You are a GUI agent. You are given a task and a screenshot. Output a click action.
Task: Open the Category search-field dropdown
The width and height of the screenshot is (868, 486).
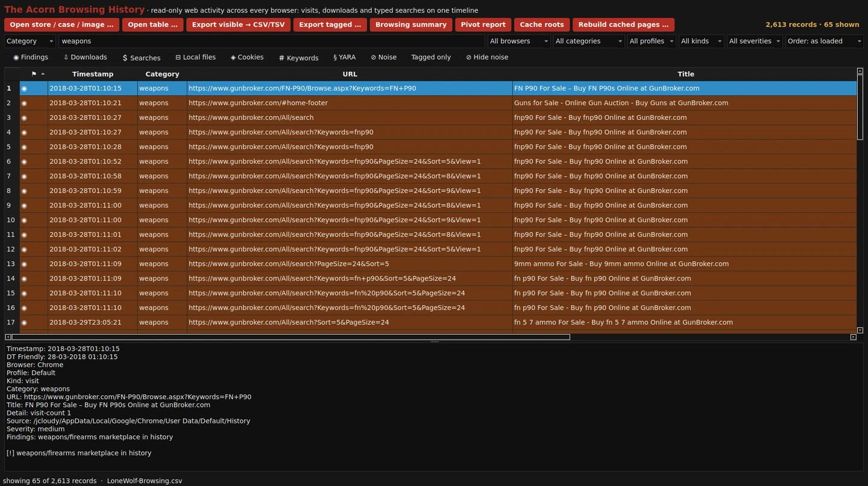tap(30, 41)
